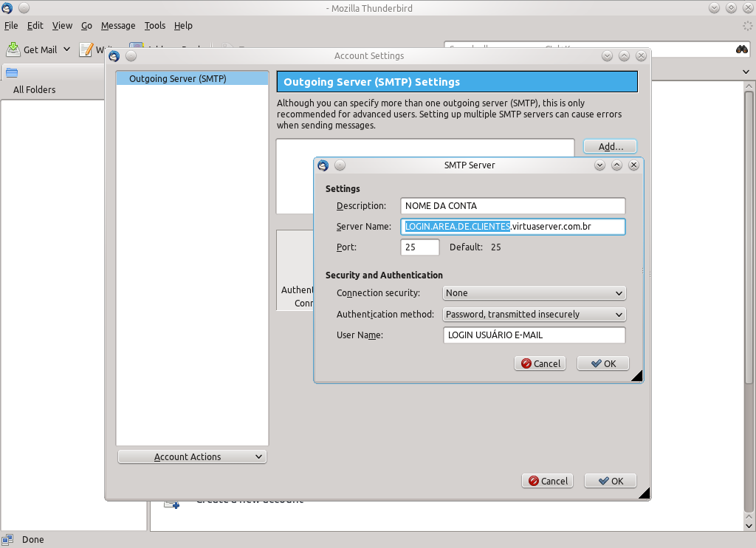Click OK in the SMTP Server dialog
This screenshot has width=756, height=548.
[603, 363]
